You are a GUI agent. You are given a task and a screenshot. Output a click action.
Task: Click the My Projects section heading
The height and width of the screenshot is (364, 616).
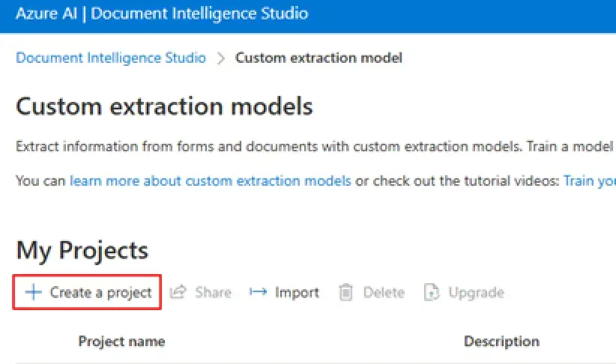click(82, 250)
